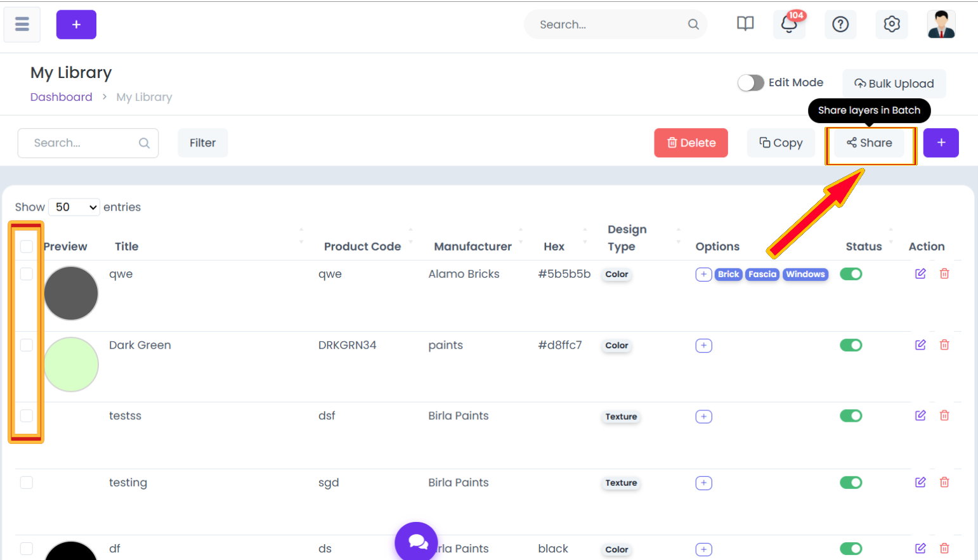Add option to testss row plus icon

tap(703, 416)
